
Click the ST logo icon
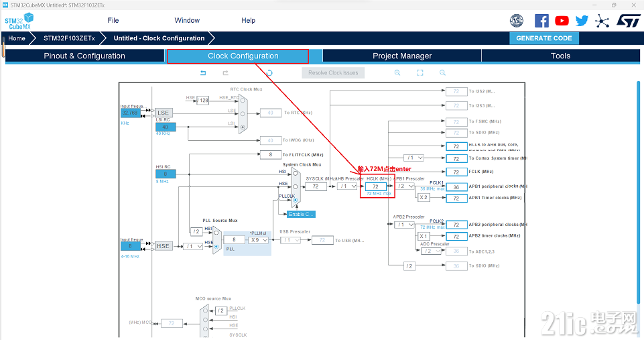628,21
